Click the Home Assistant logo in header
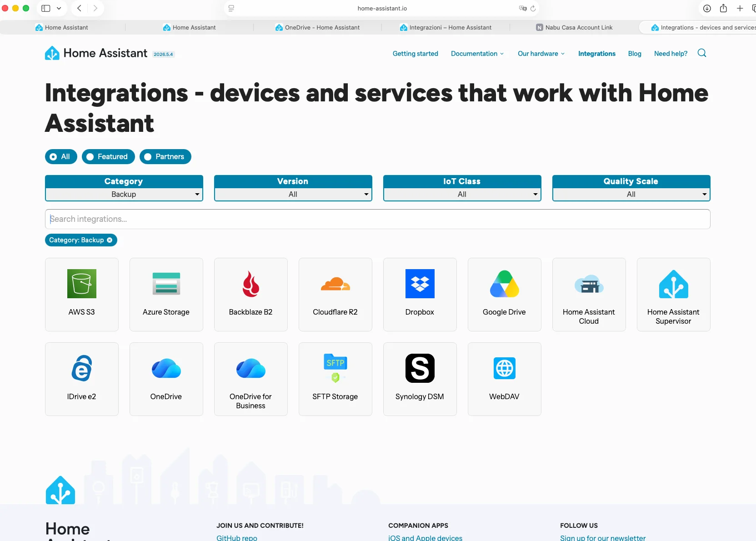Screen dimensions: 756x541 pyautogui.click(x=96, y=53)
